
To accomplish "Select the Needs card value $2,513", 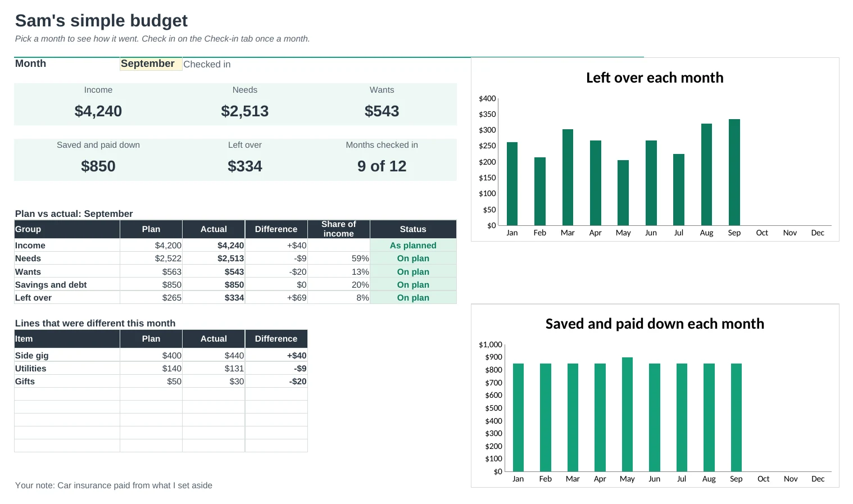I will [245, 111].
